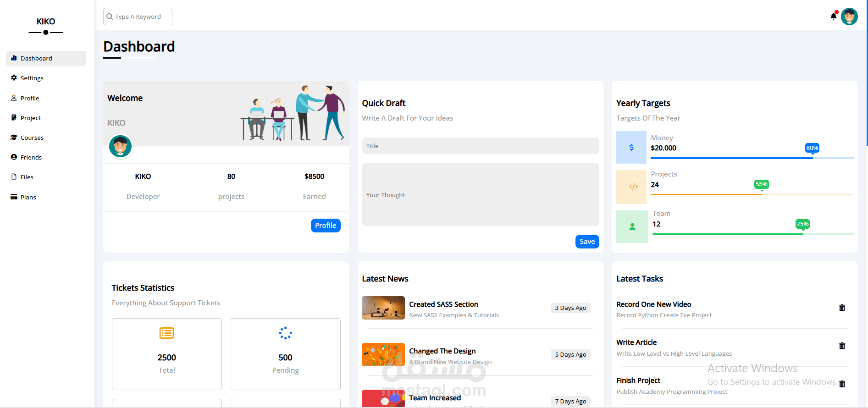Image resolution: width=868 pixels, height=408 pixels.
Task: Delete the Write Article task
Action: (x=842, y=346)
